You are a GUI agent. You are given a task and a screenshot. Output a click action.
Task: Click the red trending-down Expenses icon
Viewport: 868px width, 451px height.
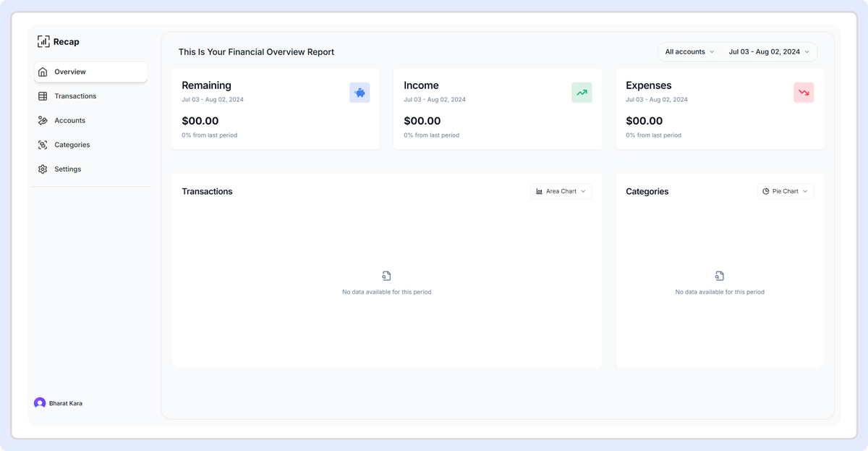[x=804, y=93]
